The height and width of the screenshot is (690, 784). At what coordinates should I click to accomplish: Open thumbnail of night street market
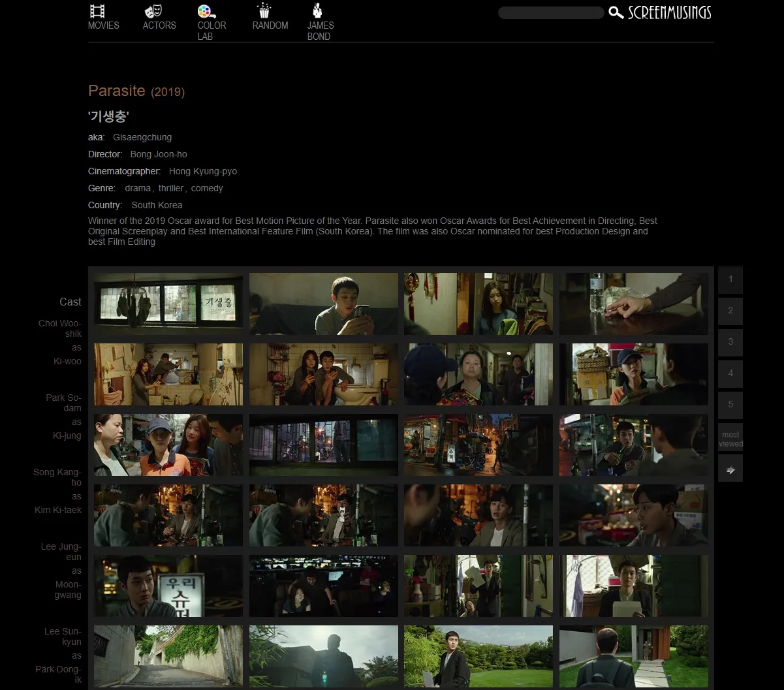coord(478,445)
